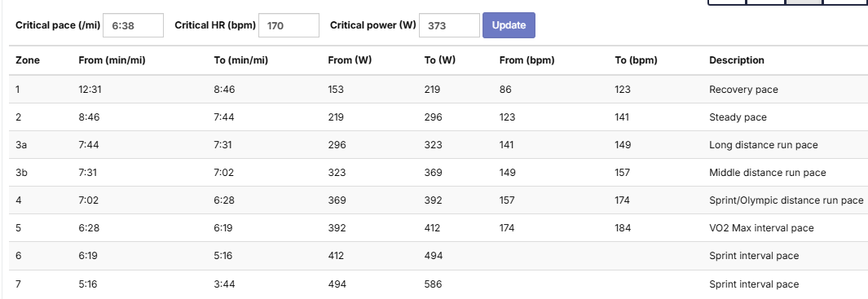Click the From (min/mi) column header
Image resolution: width=868 pixels, height=299 pixels.
pyautogui.click(x=112, y=60)
